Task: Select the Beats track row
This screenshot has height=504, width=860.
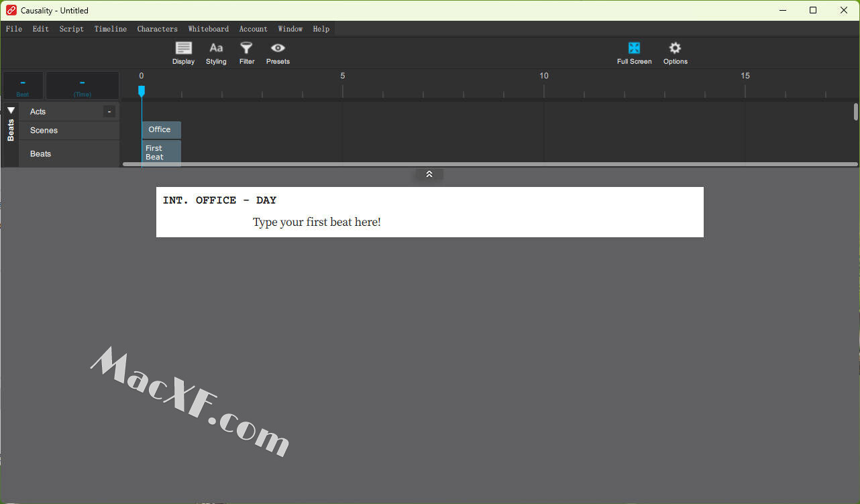Action: pos(69,153)
